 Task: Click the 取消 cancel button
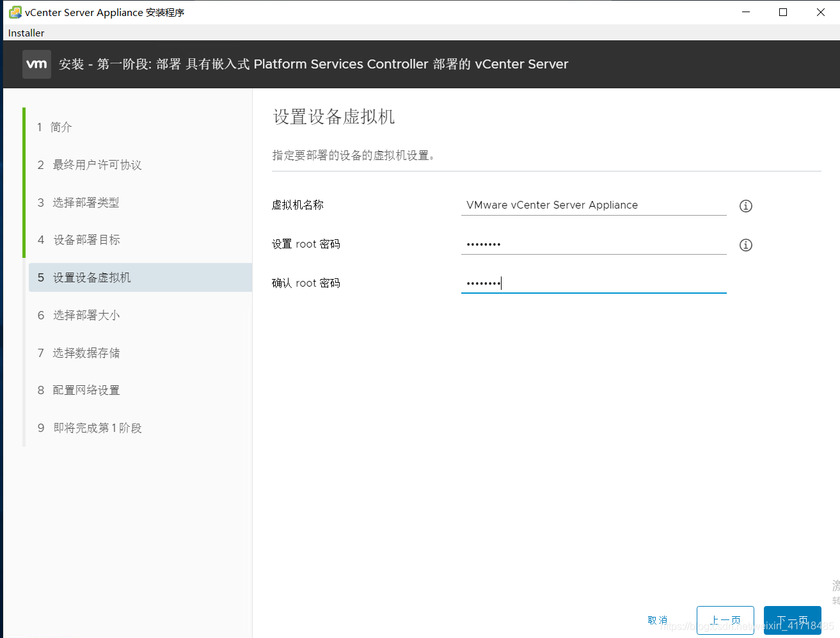pos(658,620)
